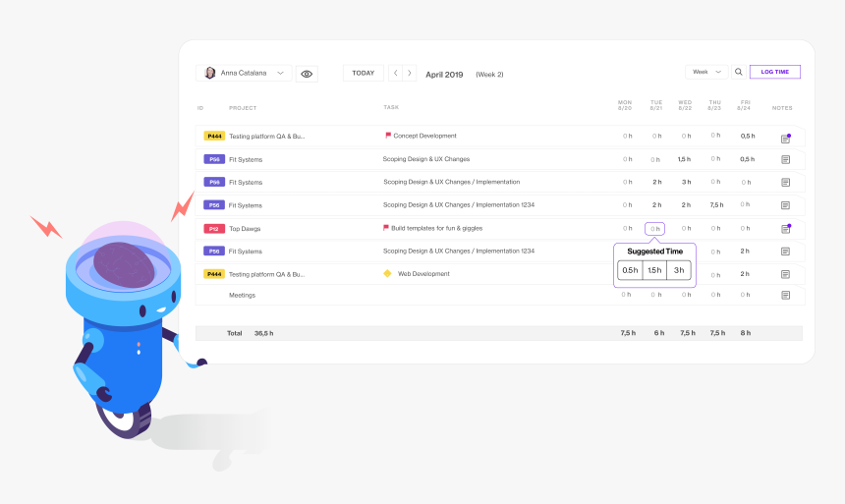The height and width of the screenshot is (504, 845).
Task: Open notes for Top Dawgs row
Action: click(x=786, y=229)
